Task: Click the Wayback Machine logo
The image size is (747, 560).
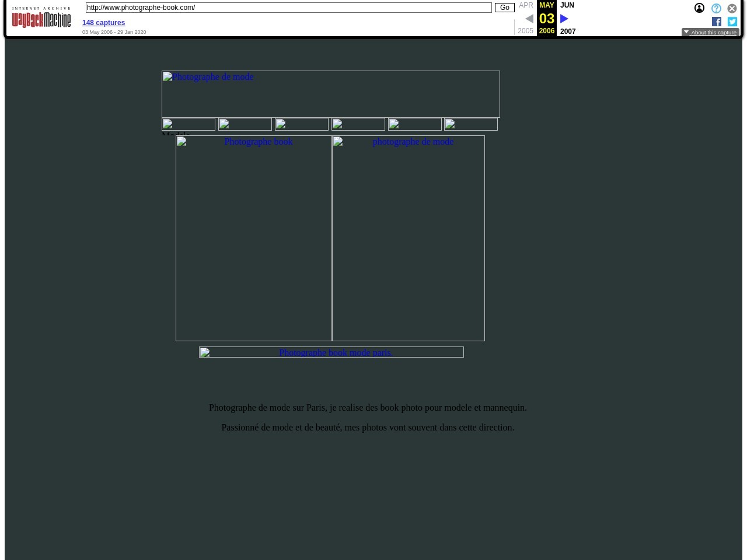Action: point(41,17)
